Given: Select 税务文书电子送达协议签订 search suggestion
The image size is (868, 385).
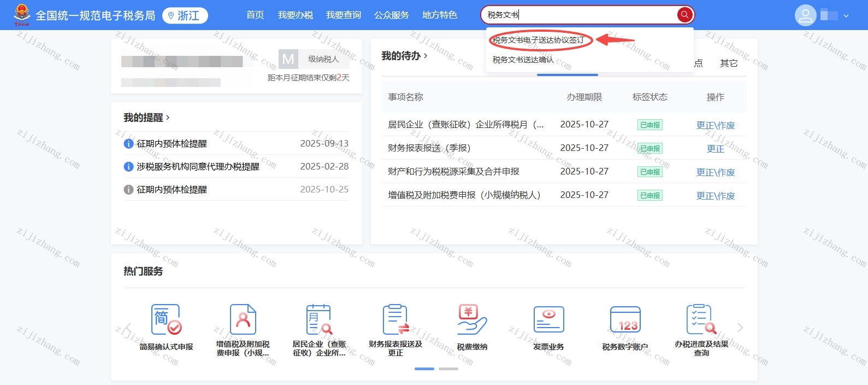Looking at the screenshot, I should click(x=538, y=40).
